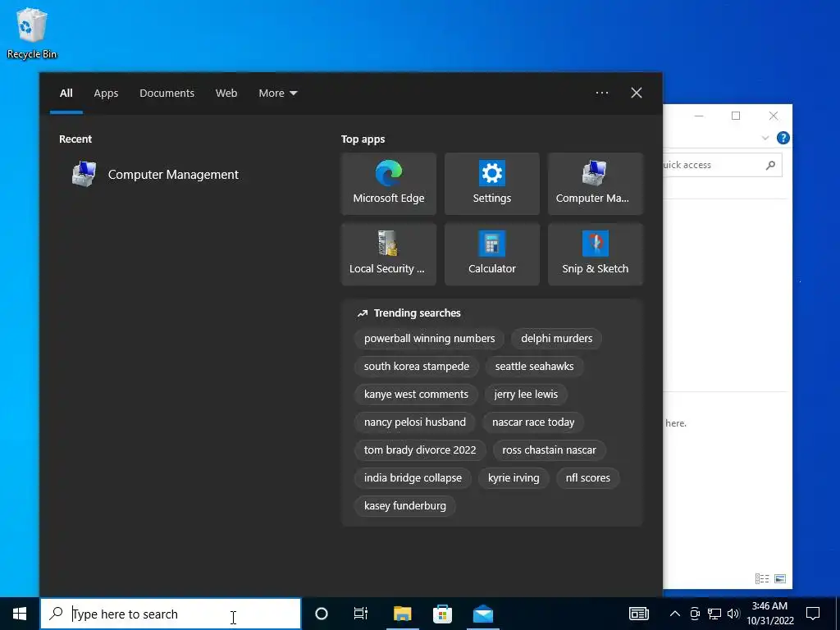Open Task View on taskbar
Screen dimensions: 840x630
(361, 614)
